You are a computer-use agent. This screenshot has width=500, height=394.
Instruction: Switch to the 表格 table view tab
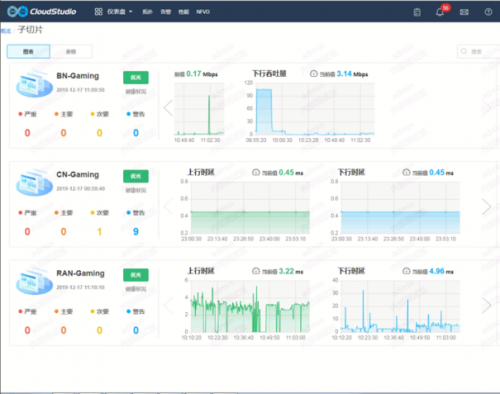[71, 52]
